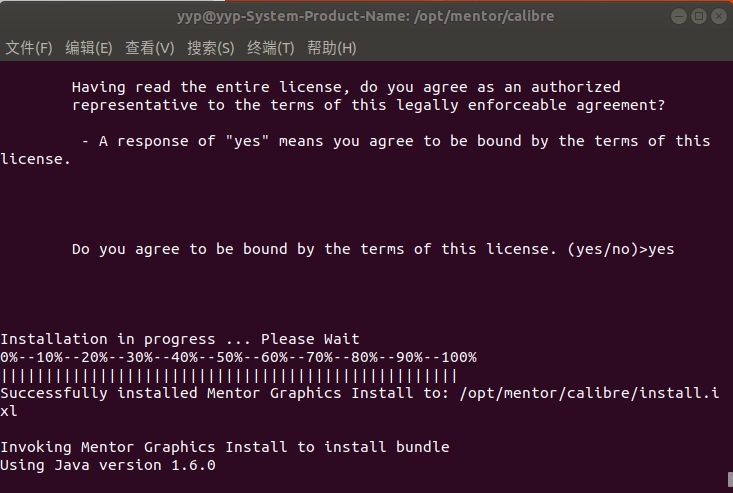The width and height of the screenshot is (733, 493).
Task: Click the line "Using Java version 1.6.0"
Action: 108,465
